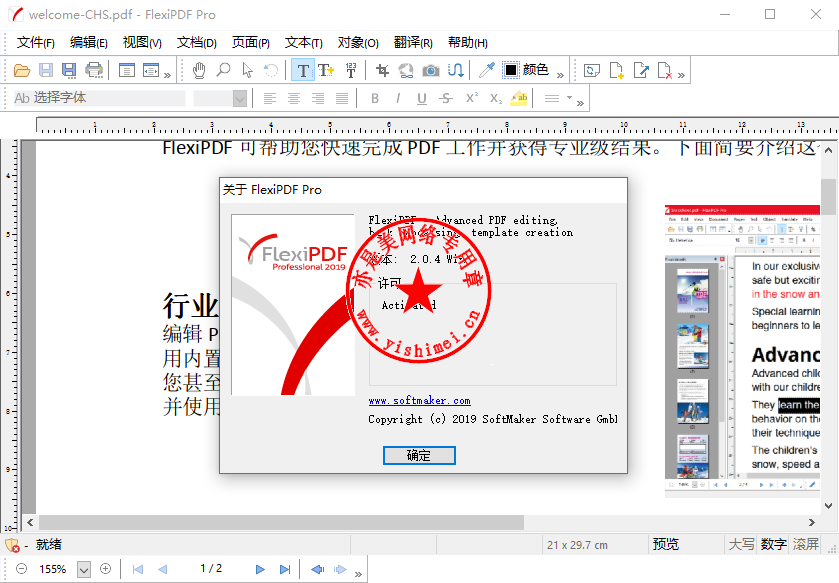Click the 文本(T) menu

[303, 42]
